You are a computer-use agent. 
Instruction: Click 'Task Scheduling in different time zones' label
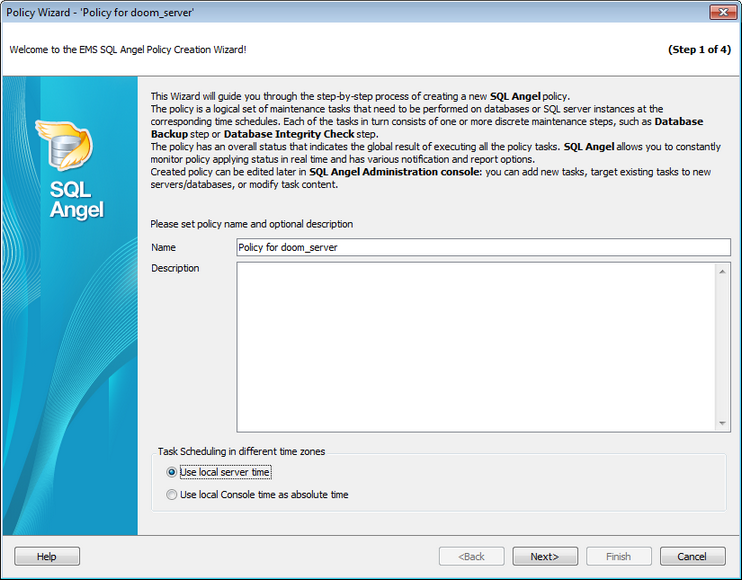[241, 451]
